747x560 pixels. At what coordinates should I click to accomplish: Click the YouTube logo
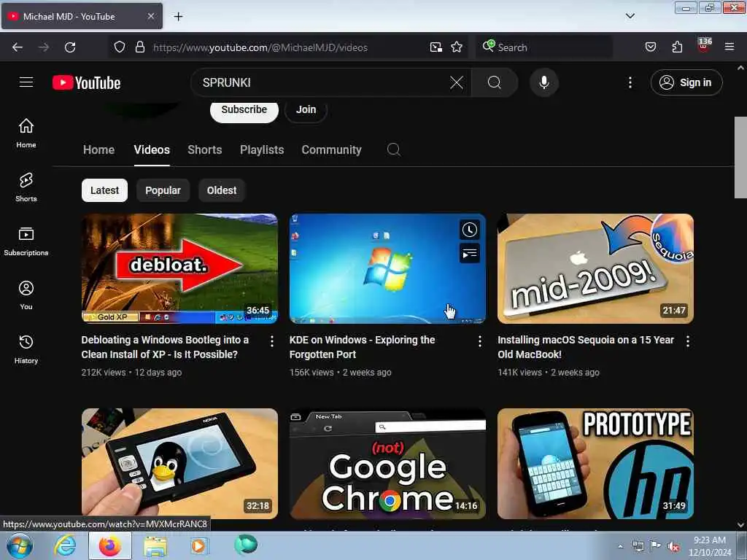tap(86, 83)
